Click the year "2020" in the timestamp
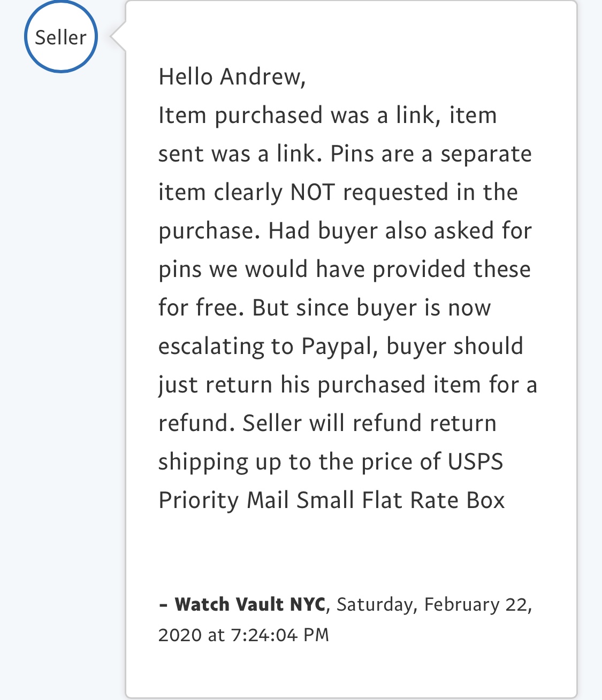602x700 pixels. coord(179,635)
